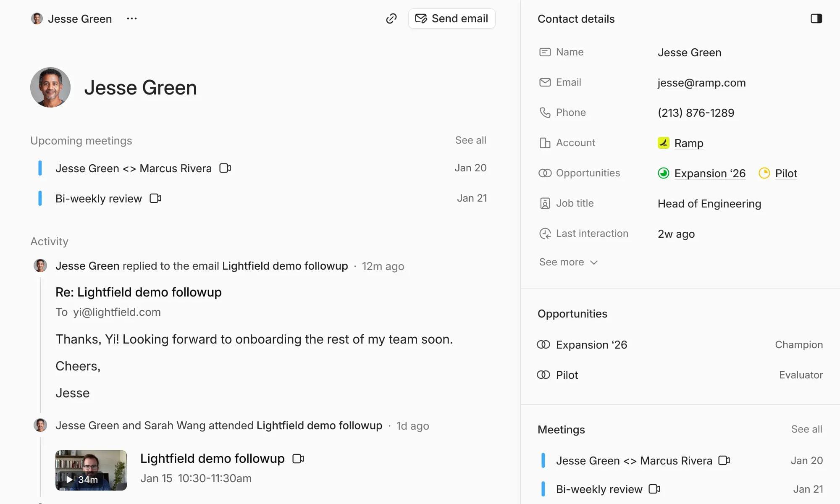Open the Ramp account logo link
Screen dimensions: 840x504
663,143
